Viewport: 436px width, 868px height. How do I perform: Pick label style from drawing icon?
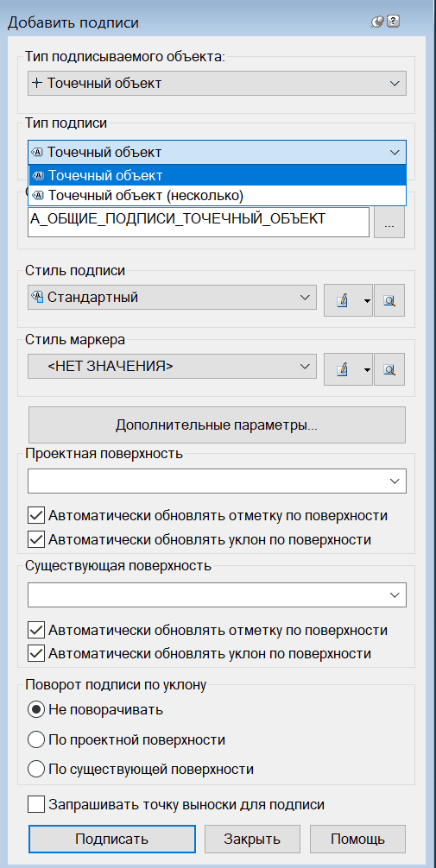[389, 300]
